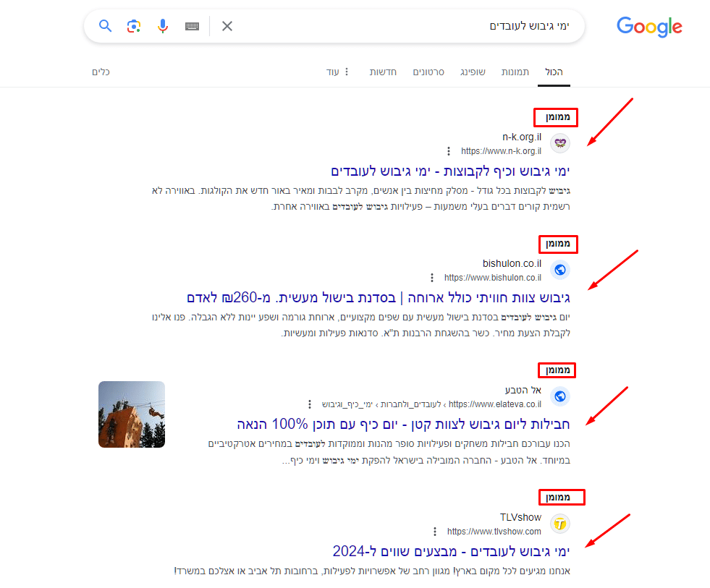Click the TLVshow site name text

(520, 517)
